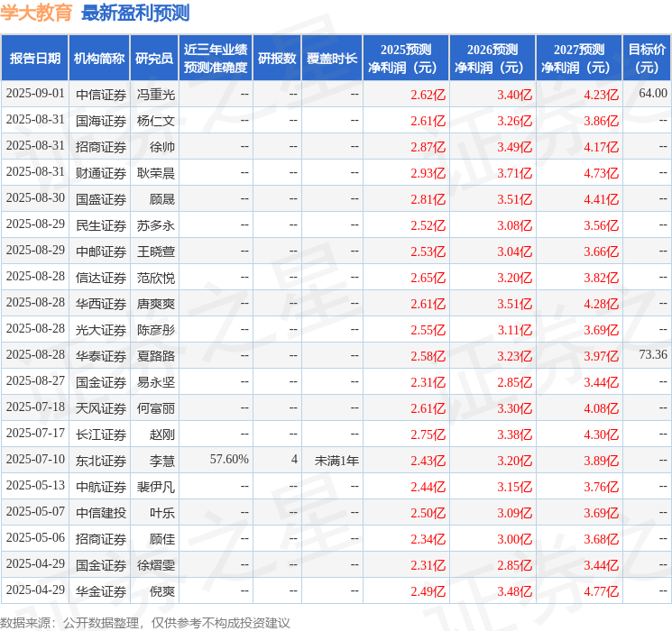Select the 中航证券 institution cell

point(101,487)
